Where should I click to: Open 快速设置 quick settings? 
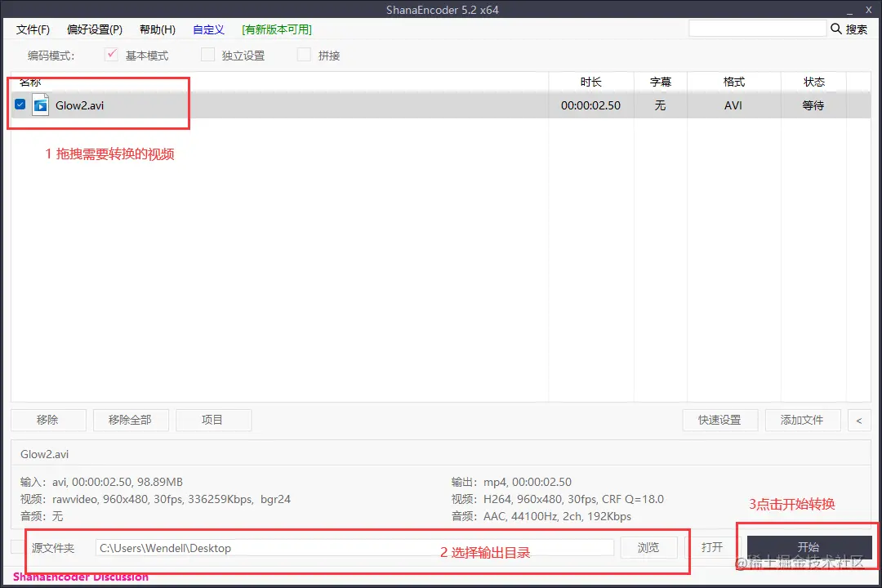point(720,420)
